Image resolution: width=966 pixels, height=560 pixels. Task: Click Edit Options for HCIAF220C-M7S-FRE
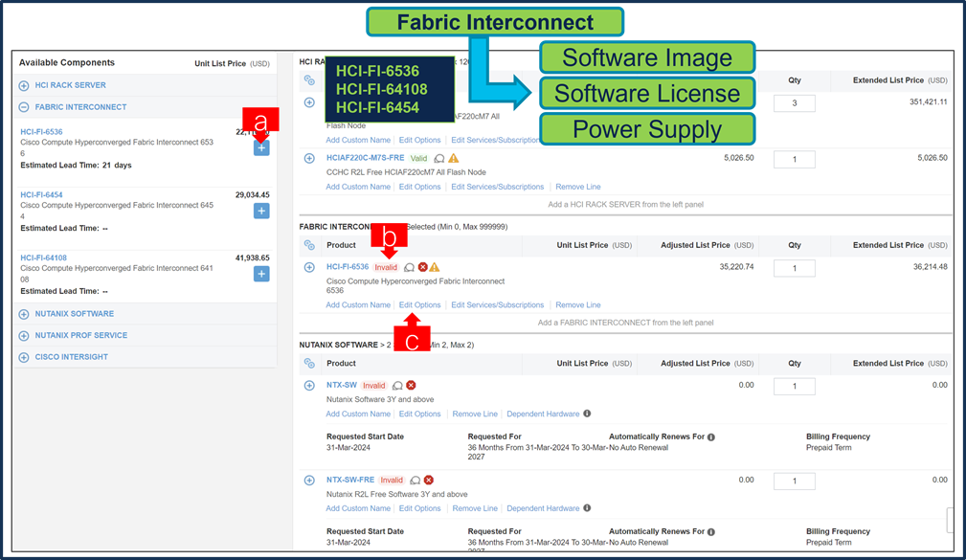tap(419, 187)
